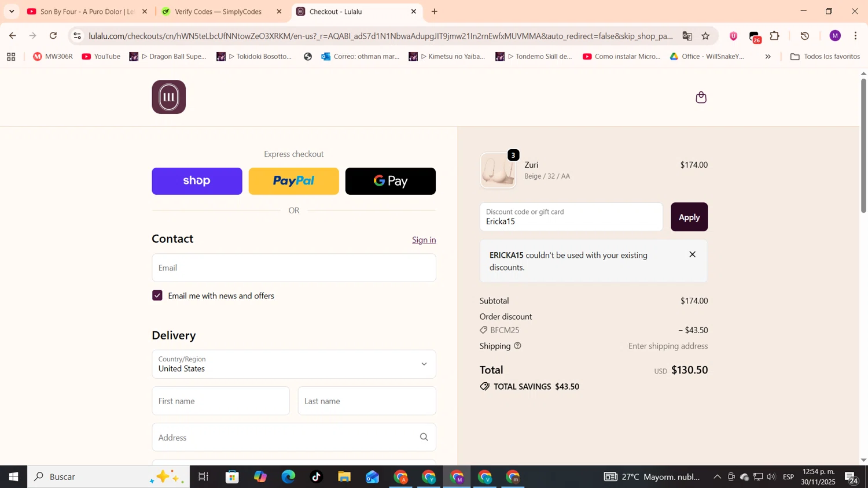Open the Windows Start menu
The height and width of the screenshot is (488, 868).
coord(13,477)
